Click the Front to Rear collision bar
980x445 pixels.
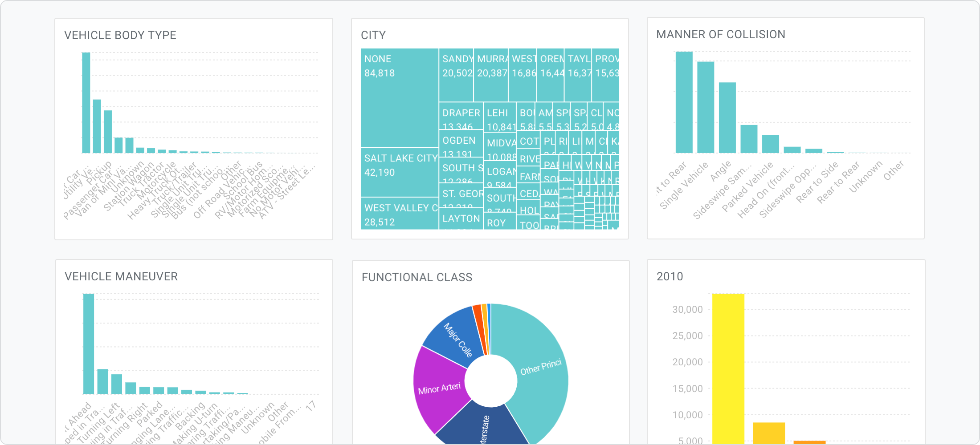click(684, 102)
